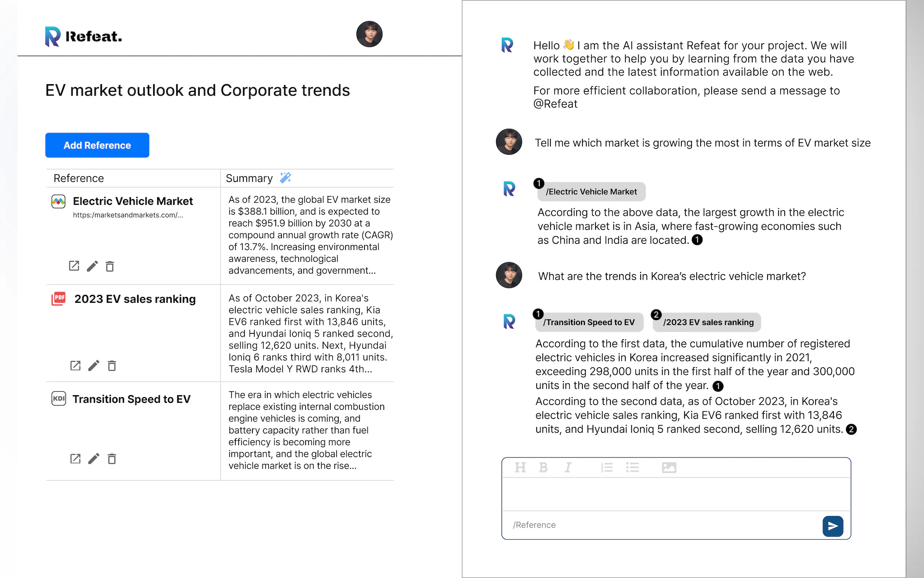The height and width of the screenshot is (578, 924).
Task: Insert an image into the message
Action: (669, 467)
